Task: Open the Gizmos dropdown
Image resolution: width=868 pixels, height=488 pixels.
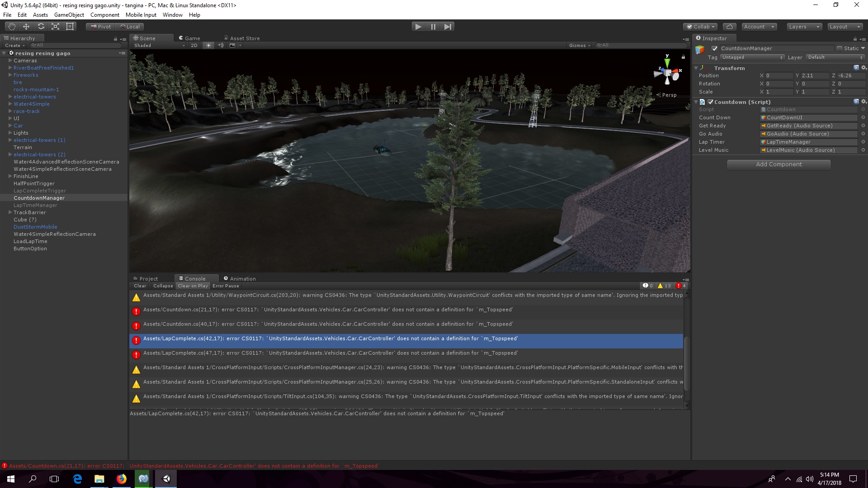Action: (x=580, y=45)
